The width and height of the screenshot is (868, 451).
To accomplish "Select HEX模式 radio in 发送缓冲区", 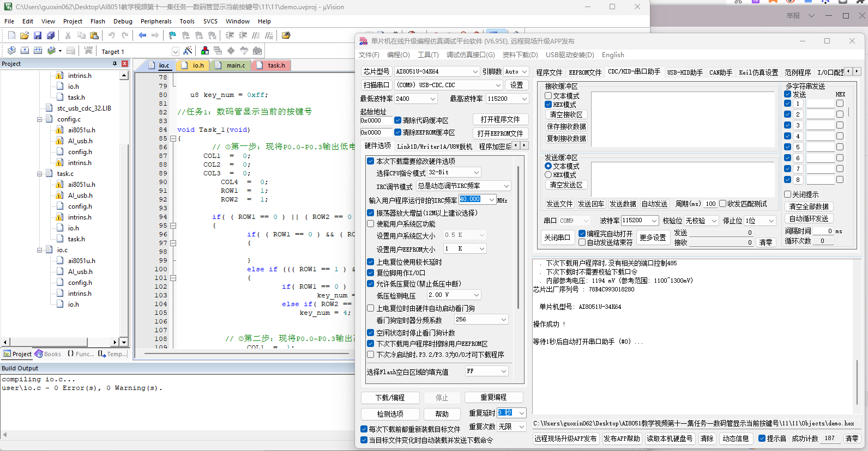I will (x=548, y=175).
